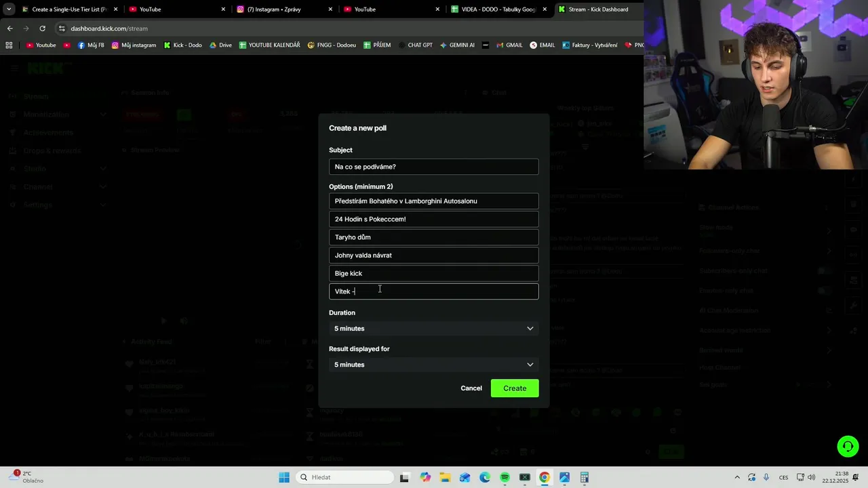This screenshot has height=488, width=868.
Task: Open the Photos app taskbar icon
Action: (x=564, y=477)
